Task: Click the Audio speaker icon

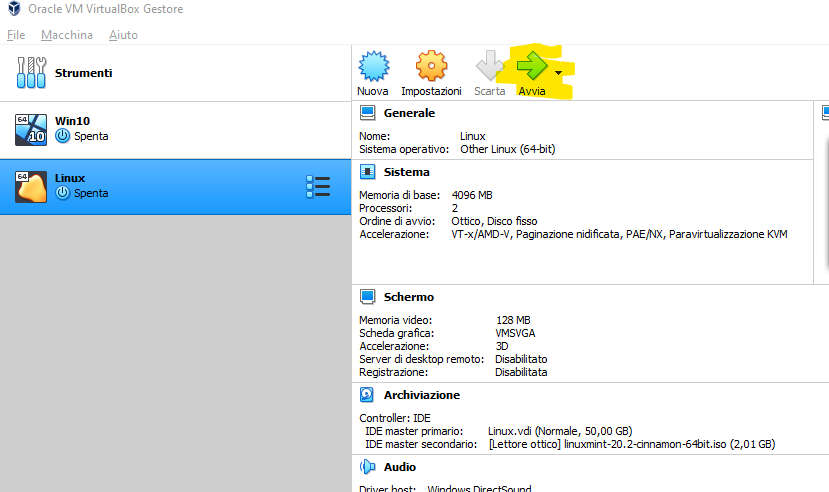Action: tap(367, 467)
